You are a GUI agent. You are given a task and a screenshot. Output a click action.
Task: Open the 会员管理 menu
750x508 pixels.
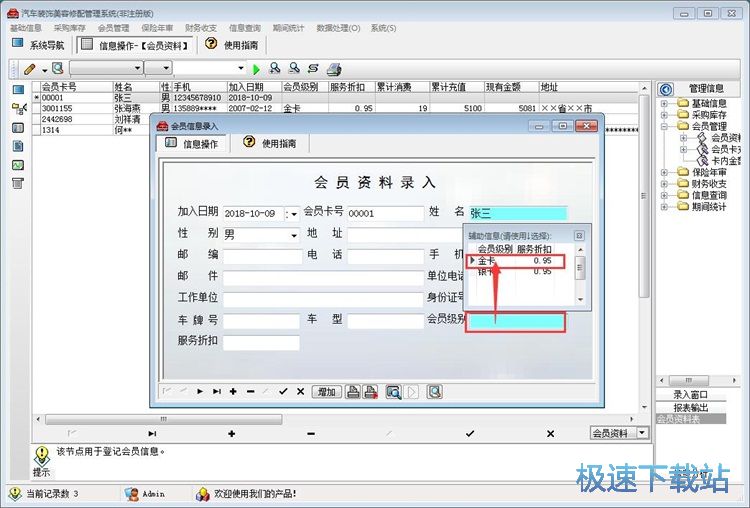113,28
